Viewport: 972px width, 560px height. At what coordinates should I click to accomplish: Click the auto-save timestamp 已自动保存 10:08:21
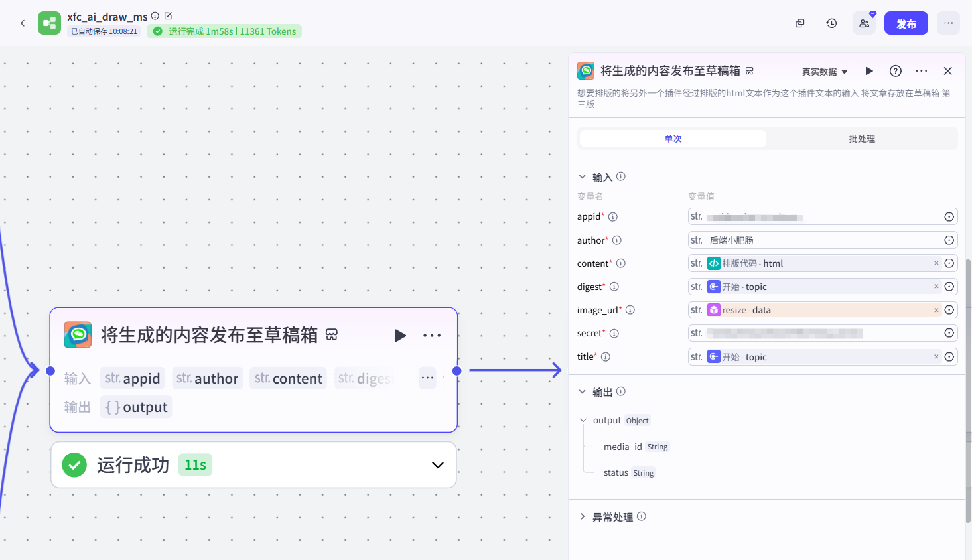pyautogui.click(x=104, y=31)
